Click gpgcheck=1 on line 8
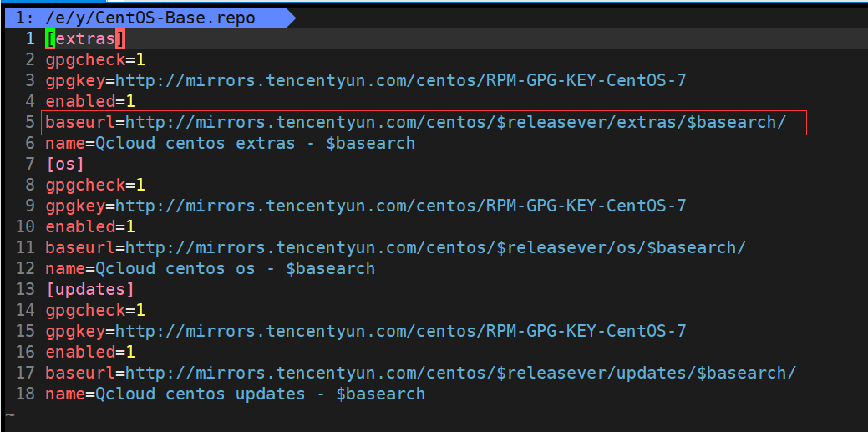868x432 pixels. 95,185
